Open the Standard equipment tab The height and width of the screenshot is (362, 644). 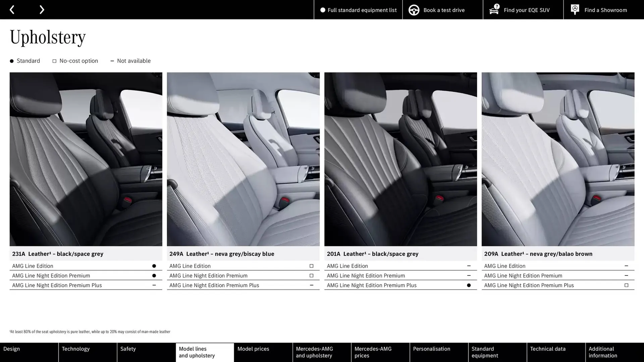click(x=497, y=352)
